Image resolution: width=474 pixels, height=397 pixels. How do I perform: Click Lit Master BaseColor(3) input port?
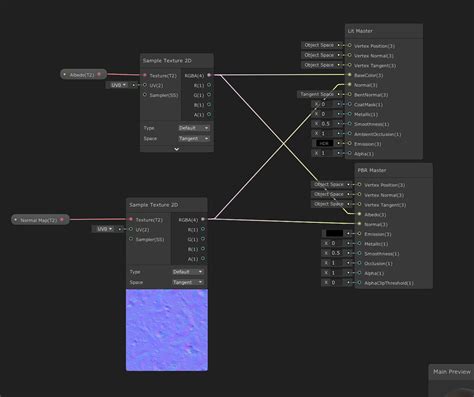coord(350,75)
